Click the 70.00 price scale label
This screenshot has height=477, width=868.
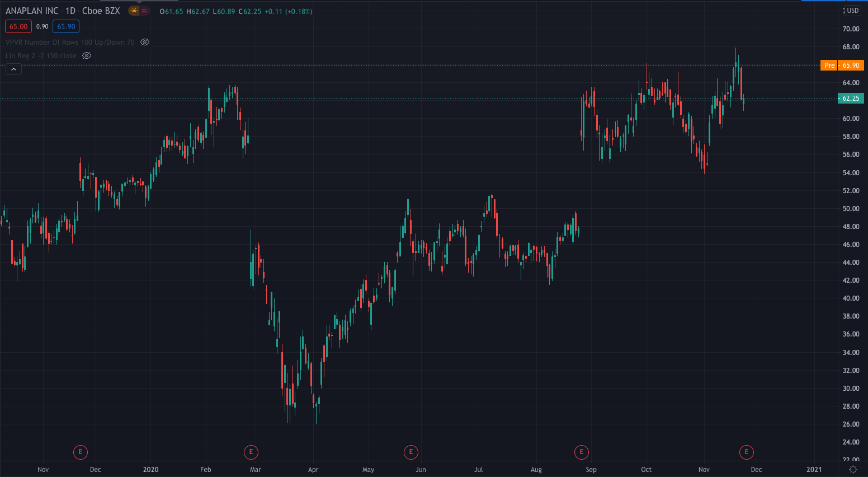point(851,29)
